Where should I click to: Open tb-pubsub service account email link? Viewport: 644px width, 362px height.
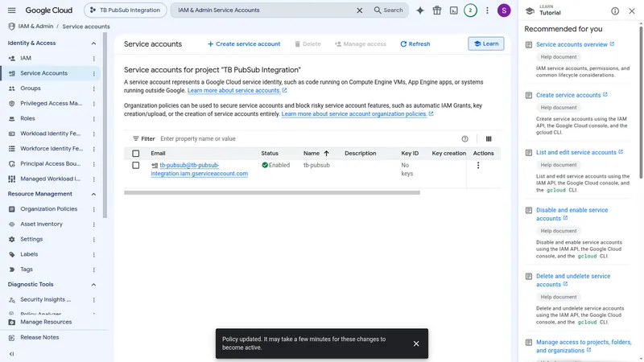pyautogui.click(x=199, y=170)
